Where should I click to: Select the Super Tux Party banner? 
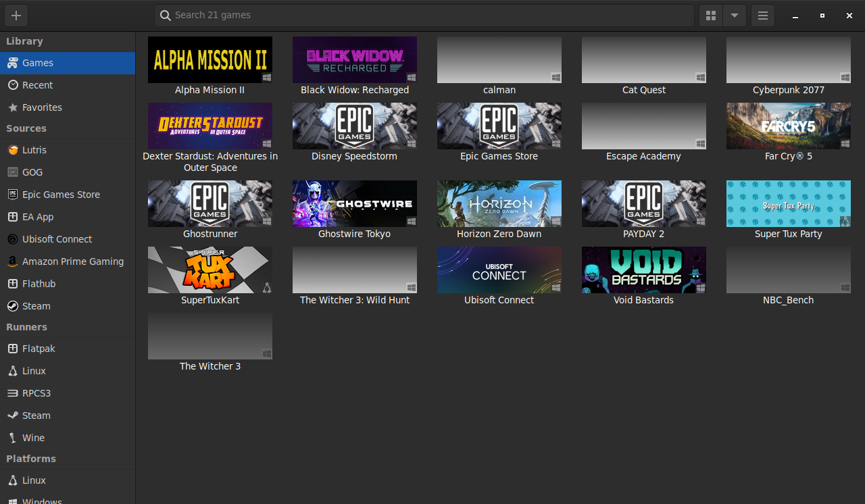pos(789,203)
